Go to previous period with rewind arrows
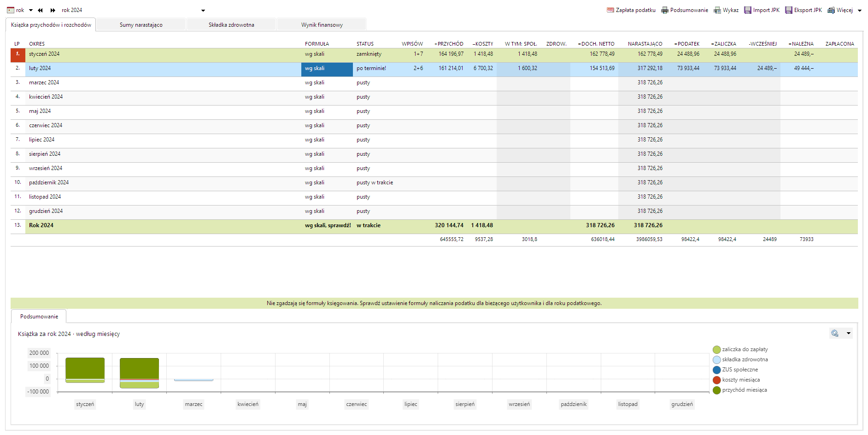868x435 pixels. [x=41, y=10]
